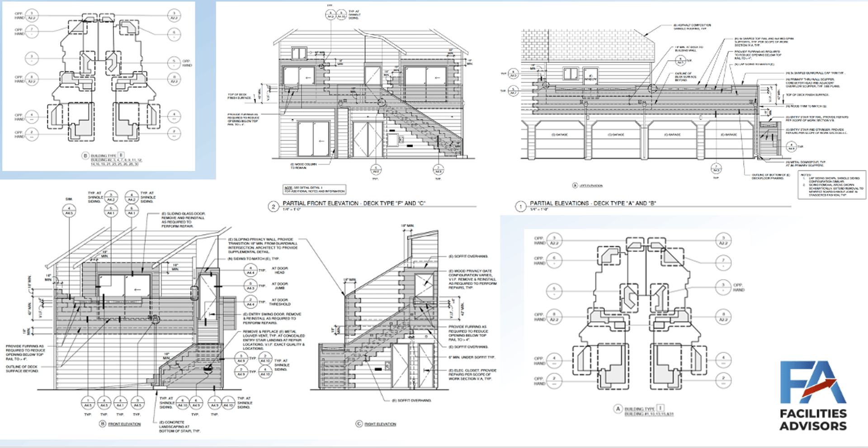Viewport: 868px width, 448px height.
Task: Select the '(E) ELEC. CLOSET' repairs note
Action: point(472,375)
